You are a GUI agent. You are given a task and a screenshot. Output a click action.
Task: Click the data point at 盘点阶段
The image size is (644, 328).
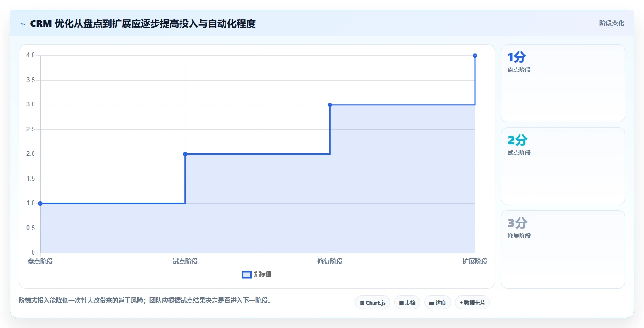[x=40, y=203]
